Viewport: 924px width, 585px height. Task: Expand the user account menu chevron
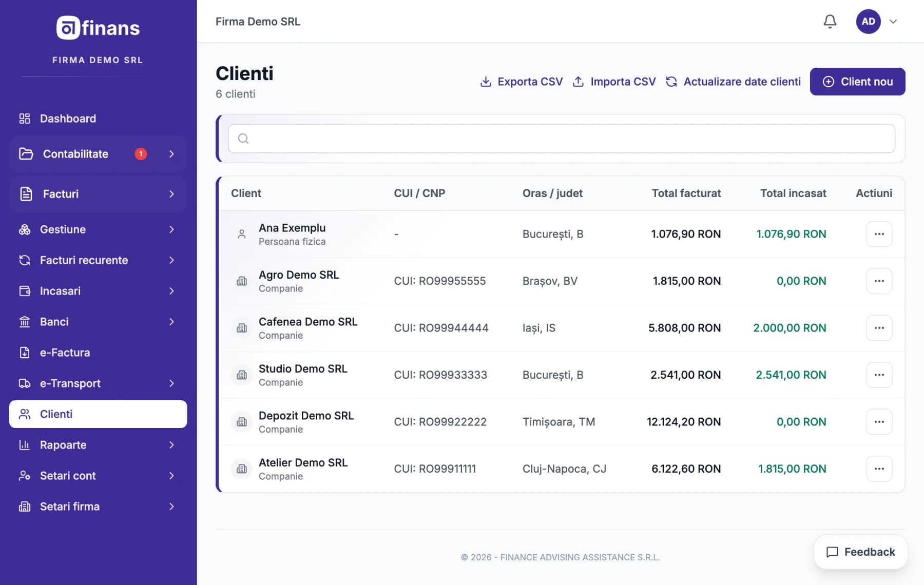click(893, 22)
